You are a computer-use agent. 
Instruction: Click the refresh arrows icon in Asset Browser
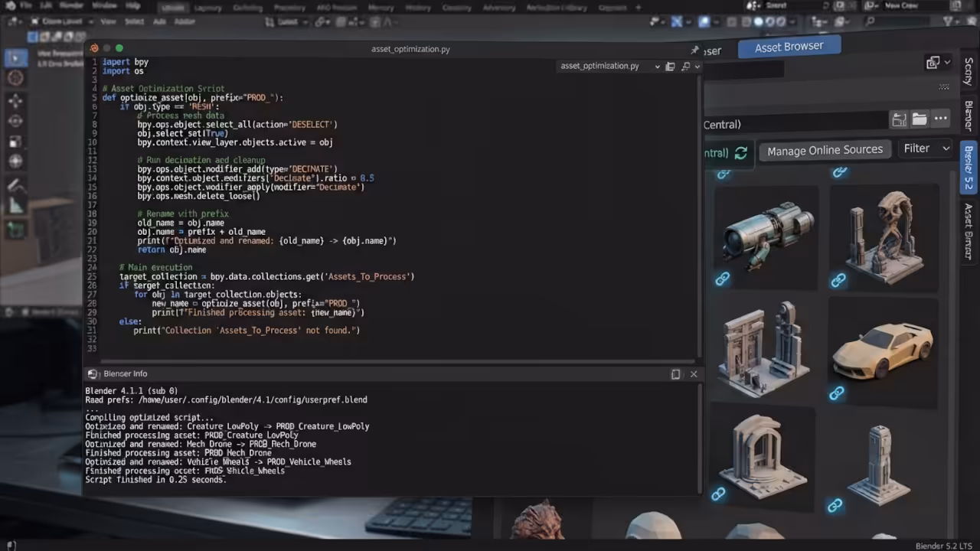(x=740, y=153)
